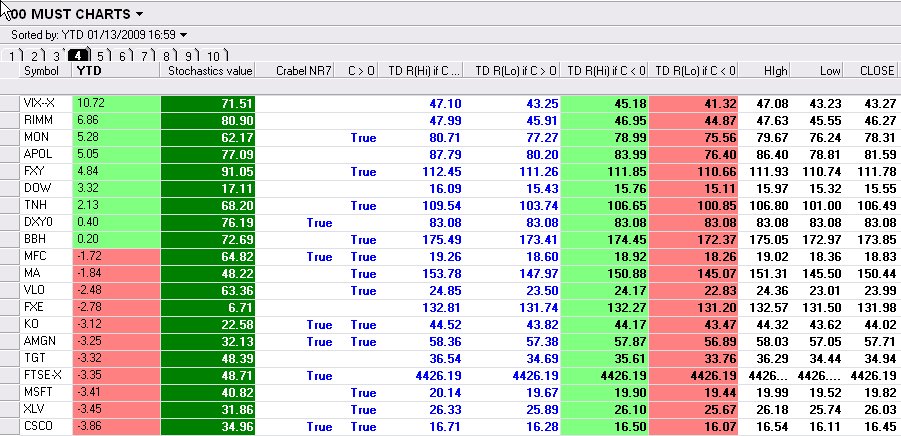Screen dimensions: 901x436
Task: Select the active page tab 4
Action: click(x=78, y=56)
